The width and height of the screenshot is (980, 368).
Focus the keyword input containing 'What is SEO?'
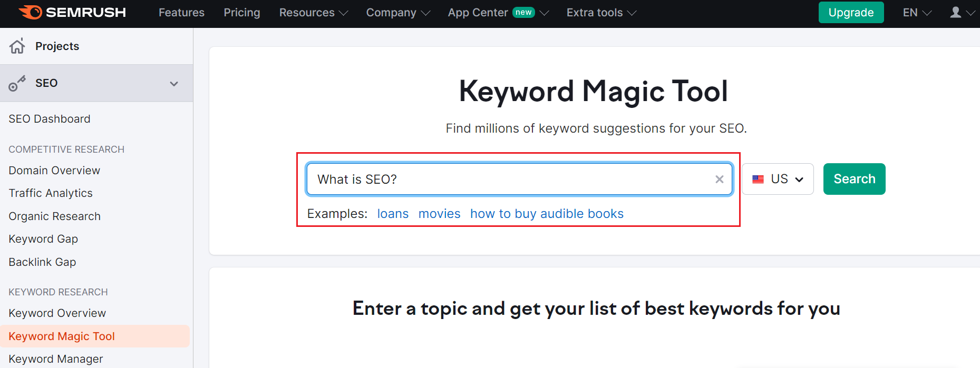pos(519,180)
